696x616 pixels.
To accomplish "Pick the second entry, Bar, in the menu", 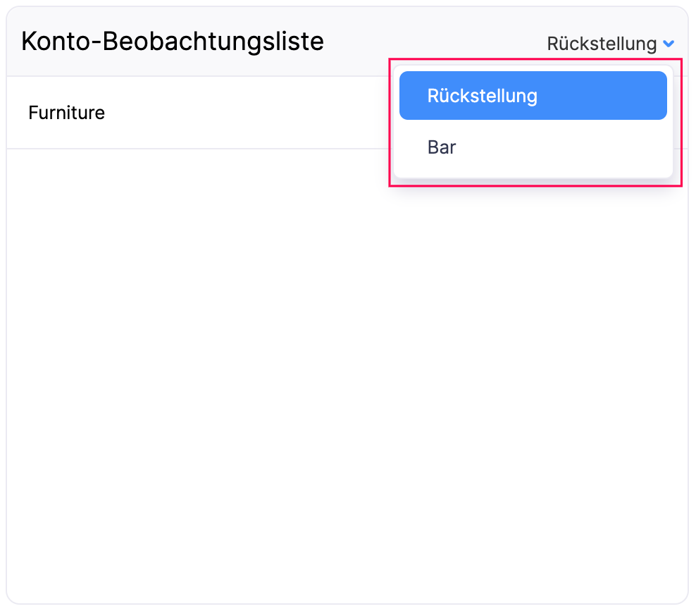I will click(x=442, y=147).
